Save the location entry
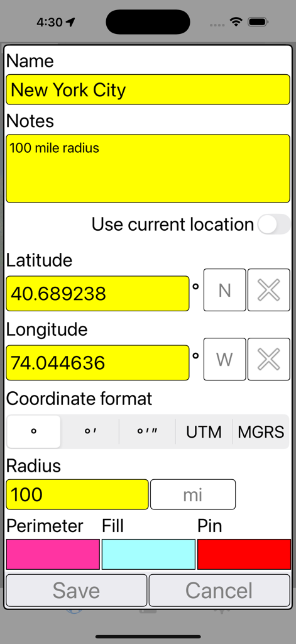 pos(77,590)
